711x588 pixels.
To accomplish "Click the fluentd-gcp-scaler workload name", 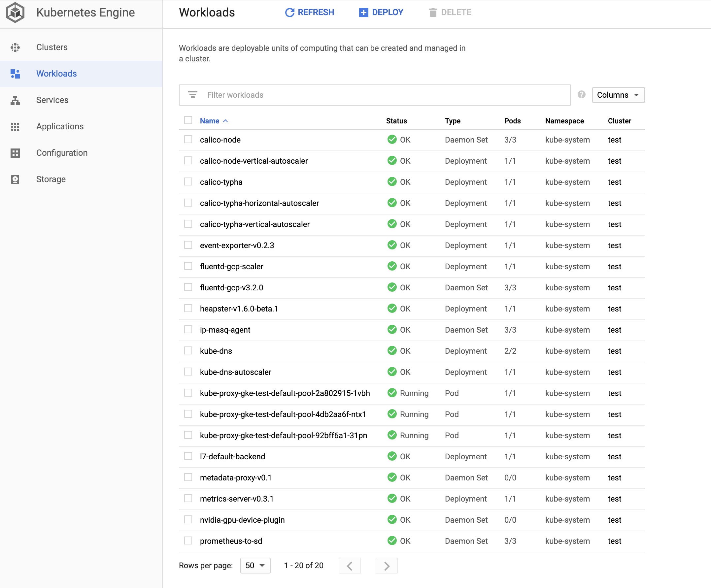I will point(232,266).
